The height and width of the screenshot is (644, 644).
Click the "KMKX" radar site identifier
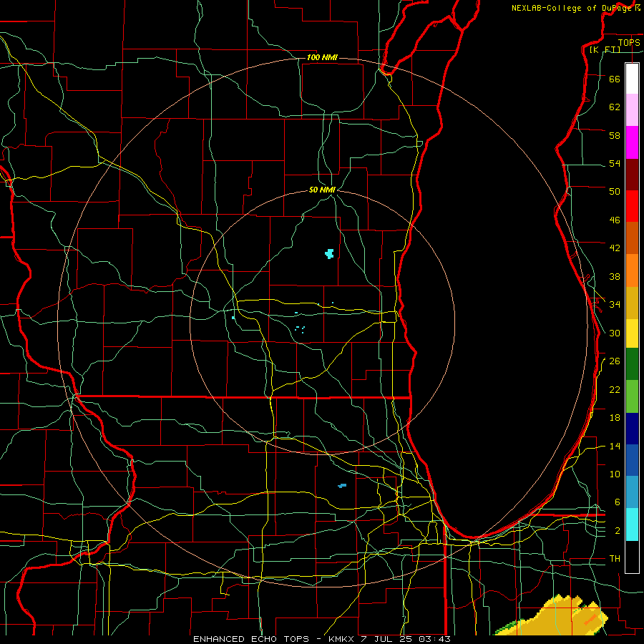tap(343, 639)
